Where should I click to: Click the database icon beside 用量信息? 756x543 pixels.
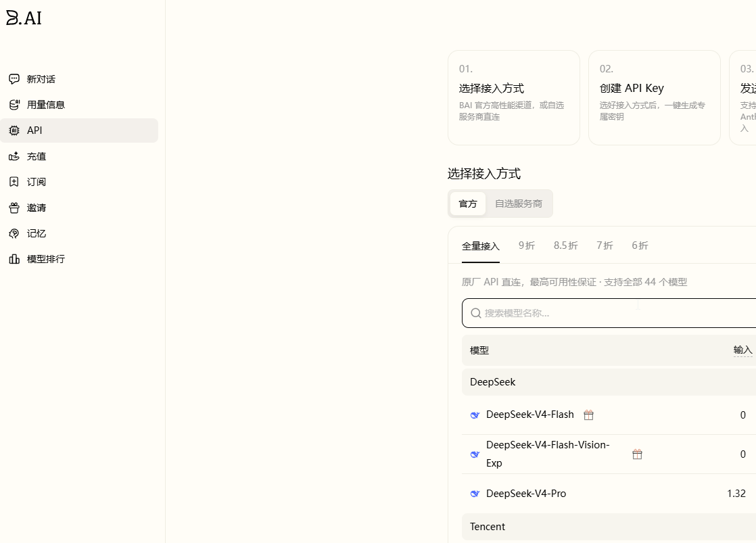coord(14,105)
